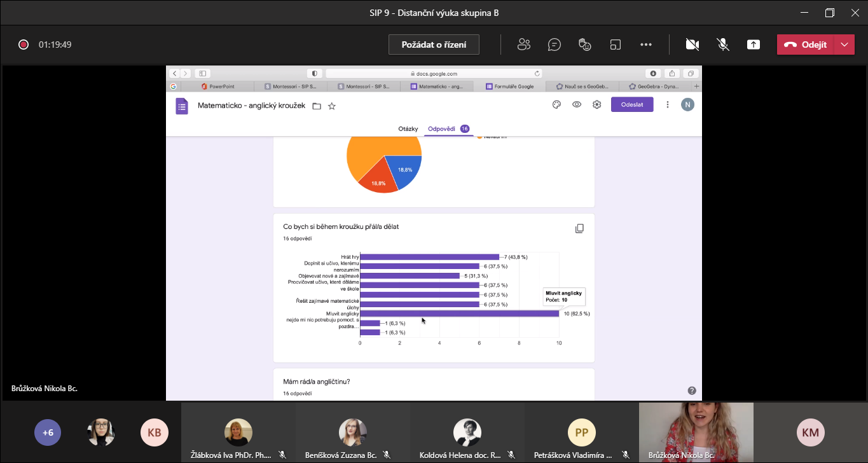Select the KM participant avatar
Screen dimensions: 868x463
pos(811,432)
